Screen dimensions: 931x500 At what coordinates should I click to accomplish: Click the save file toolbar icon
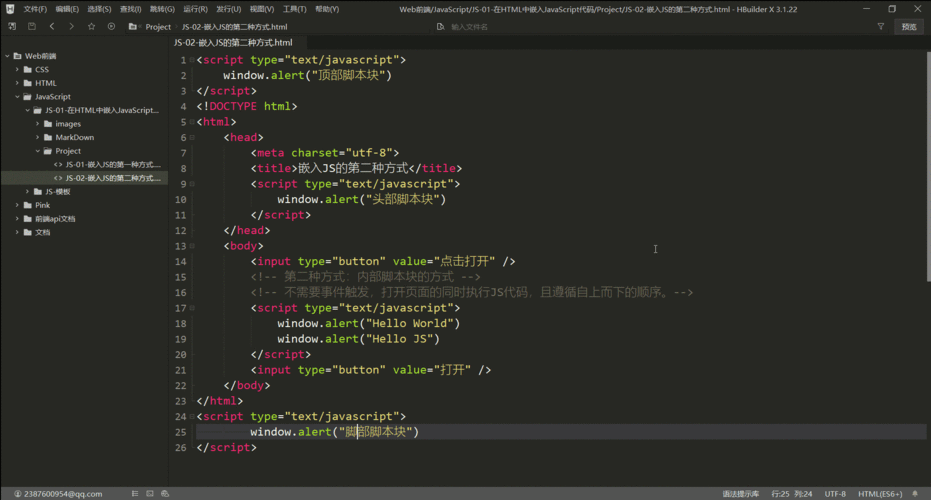click(x=32, y=26)
